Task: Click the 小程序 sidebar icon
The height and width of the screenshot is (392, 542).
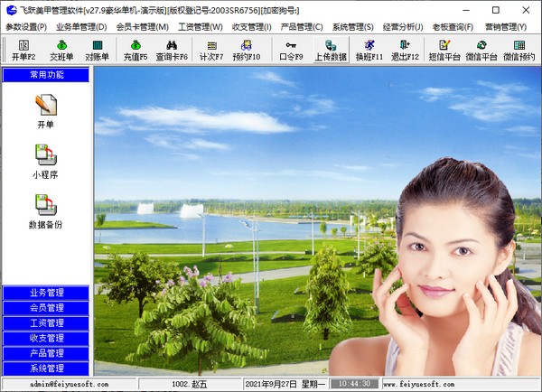Action: [x=46, y=161]
